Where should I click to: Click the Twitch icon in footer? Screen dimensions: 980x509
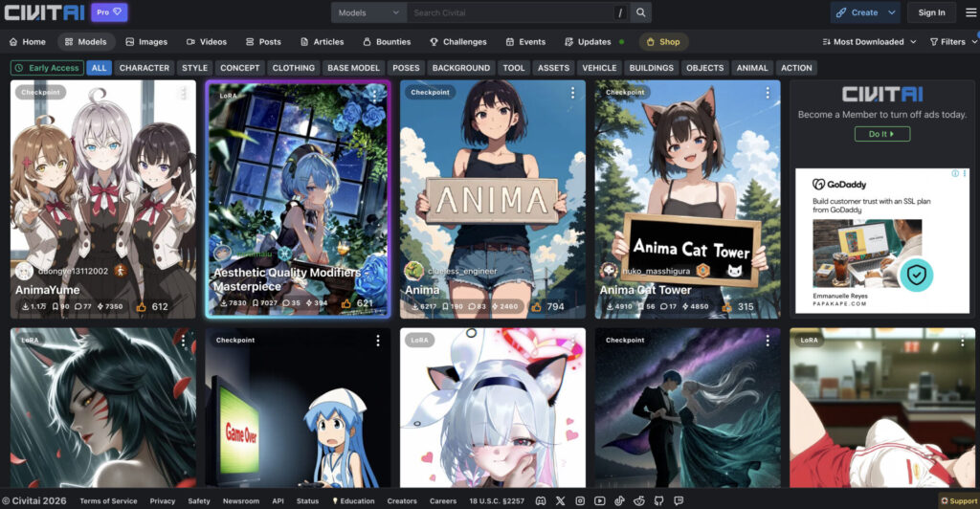tap(679, 500)
